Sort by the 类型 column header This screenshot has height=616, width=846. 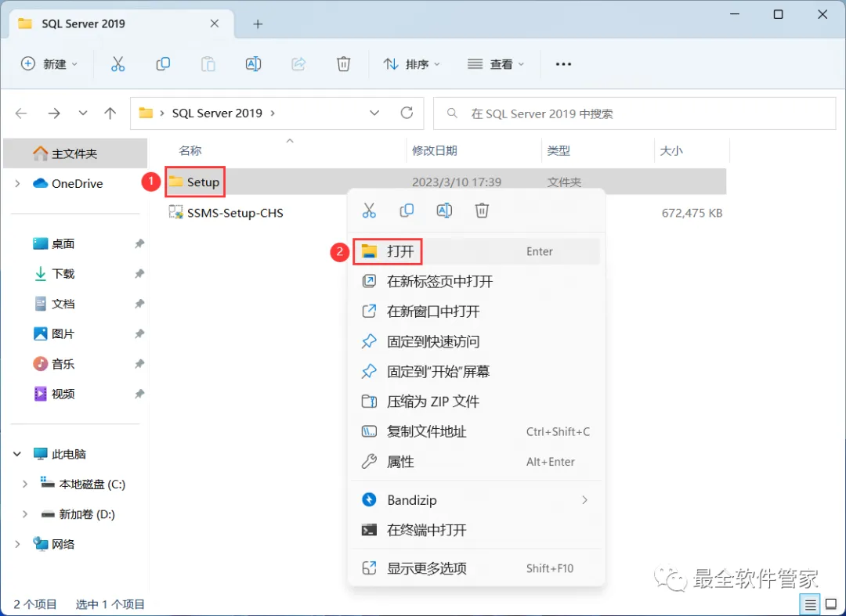pyautogui.click(x=559, y=151)
